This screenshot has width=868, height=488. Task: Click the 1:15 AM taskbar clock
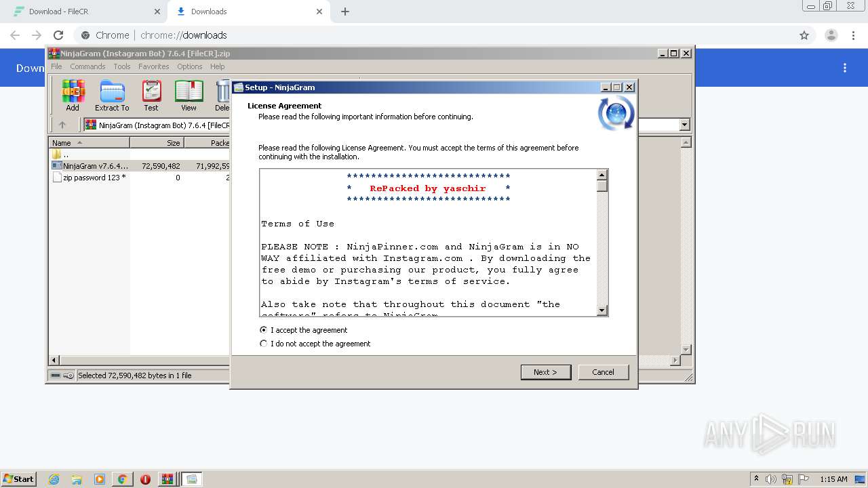click(x=833, y=479)
